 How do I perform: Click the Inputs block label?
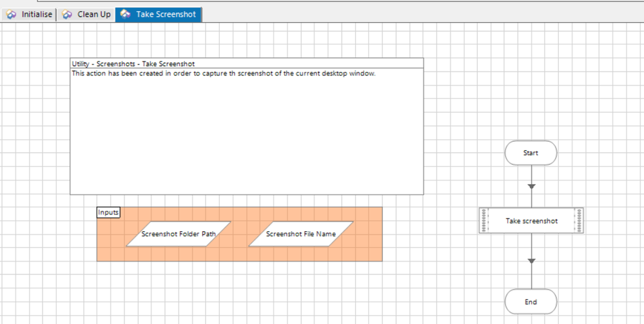[x=108, y=213]
